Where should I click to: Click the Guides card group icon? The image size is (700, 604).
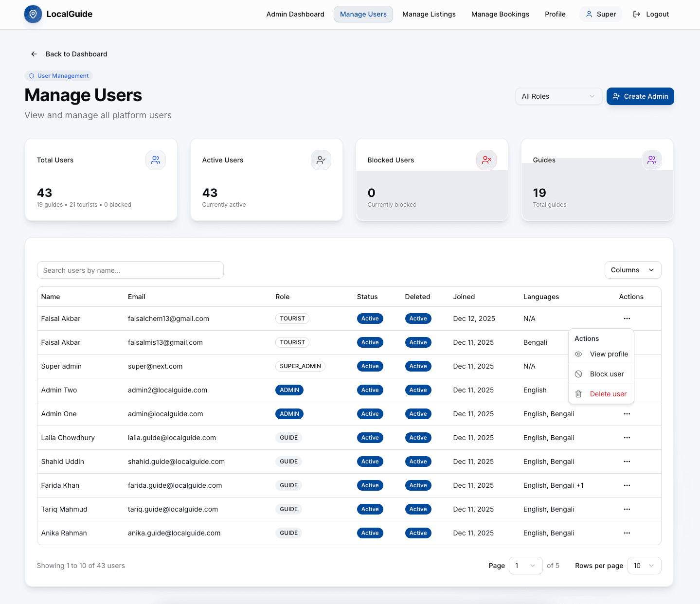point(652,160)
